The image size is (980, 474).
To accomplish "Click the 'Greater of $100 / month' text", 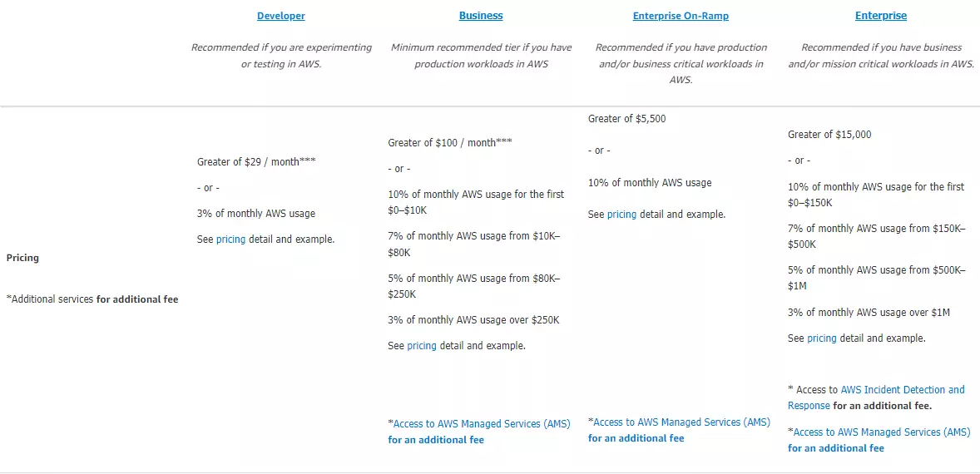I will coord(449,143).
